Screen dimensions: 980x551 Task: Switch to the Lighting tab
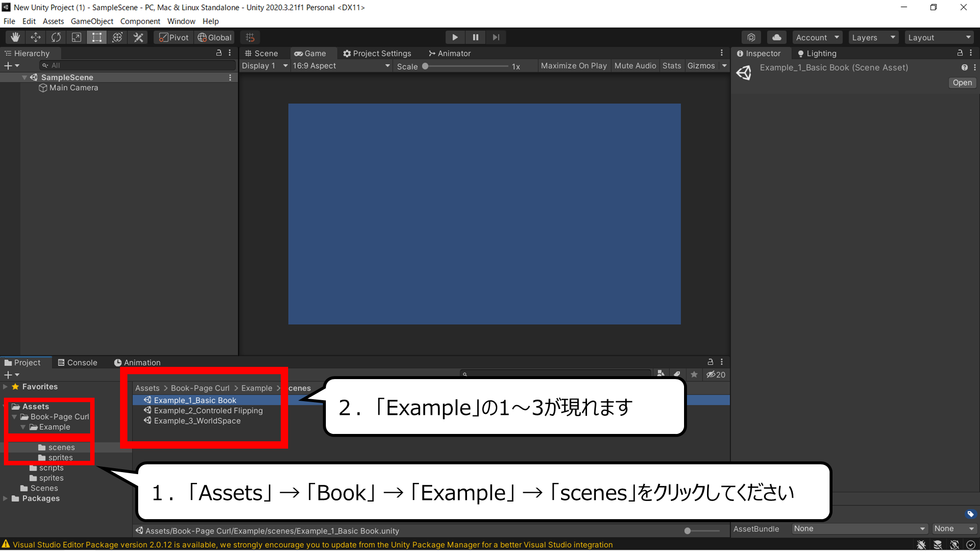(817, 53)
